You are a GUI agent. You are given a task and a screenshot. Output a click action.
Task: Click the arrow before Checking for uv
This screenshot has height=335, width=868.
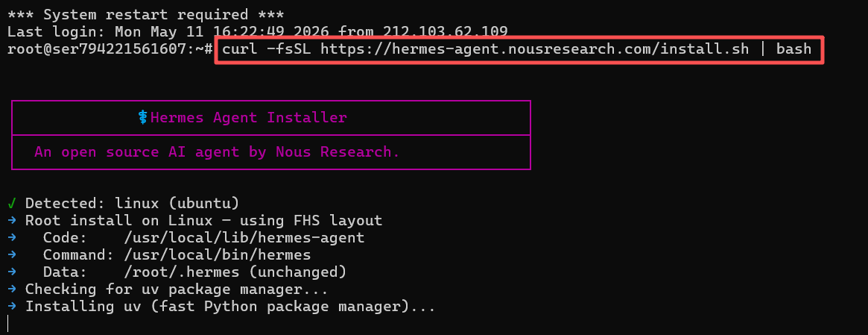point(12,289)
